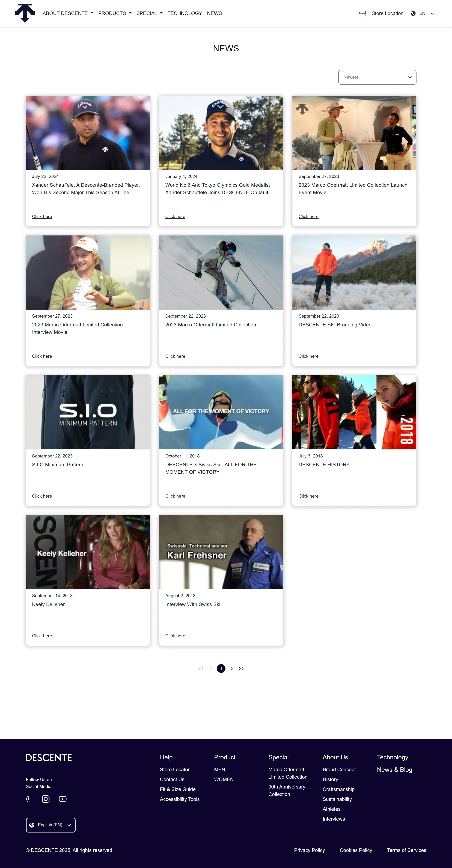Expand the ABOUT DESCENTE menu
Viewport: 452px width, 868px height.
pyautogui.click(x=68, y=13)
